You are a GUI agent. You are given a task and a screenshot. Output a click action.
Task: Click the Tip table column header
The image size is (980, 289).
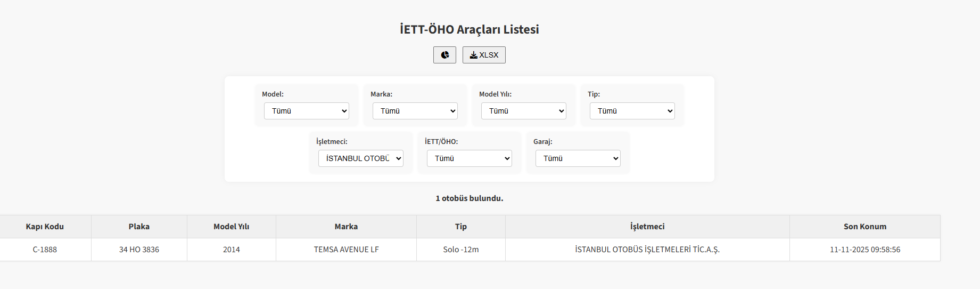tap(461, 227)
